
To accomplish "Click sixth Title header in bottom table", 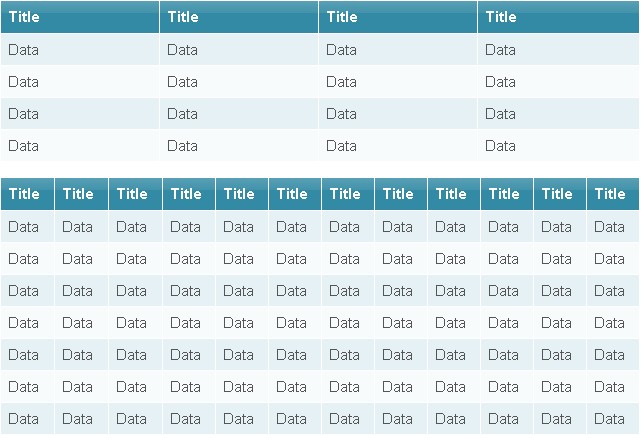I will click(x=292, y=194).
